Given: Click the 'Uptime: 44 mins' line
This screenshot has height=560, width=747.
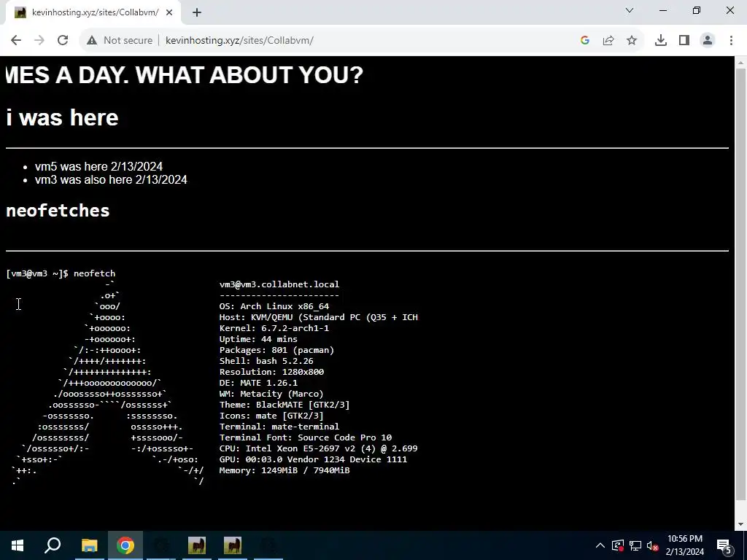Looking at the screenshot, I should click(x=258, y=339).
